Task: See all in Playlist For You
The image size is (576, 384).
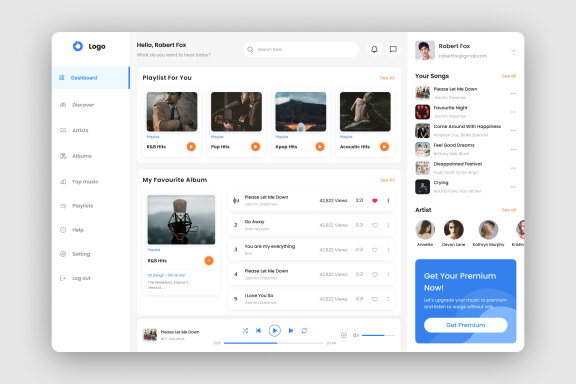Action: 387,78
